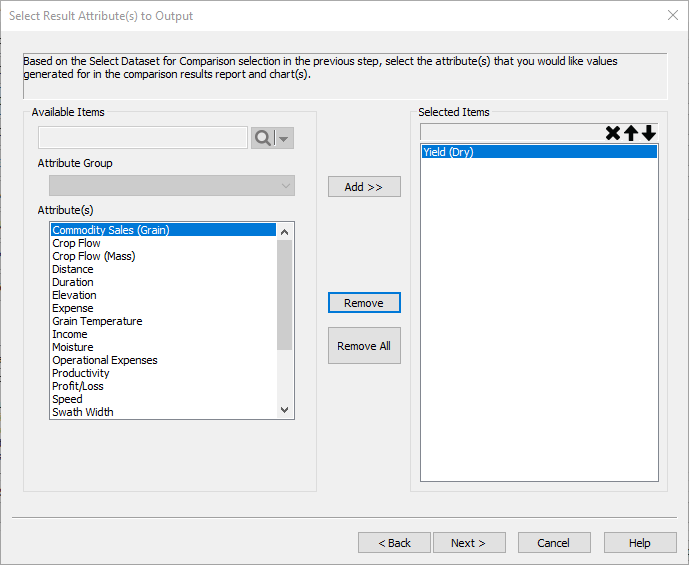Cancel the dialog
The height and width of the screenshot is (565, 689).
click(554, 543)
